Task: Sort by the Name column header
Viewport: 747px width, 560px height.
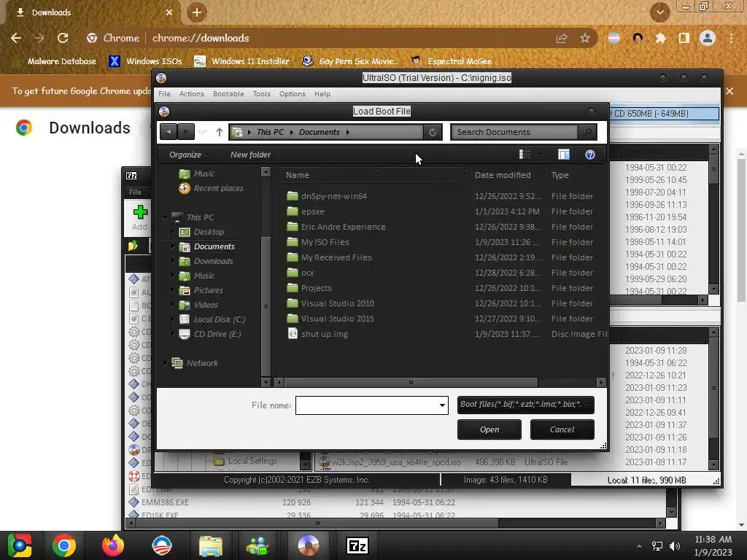Action: click(x=298, y=175)
